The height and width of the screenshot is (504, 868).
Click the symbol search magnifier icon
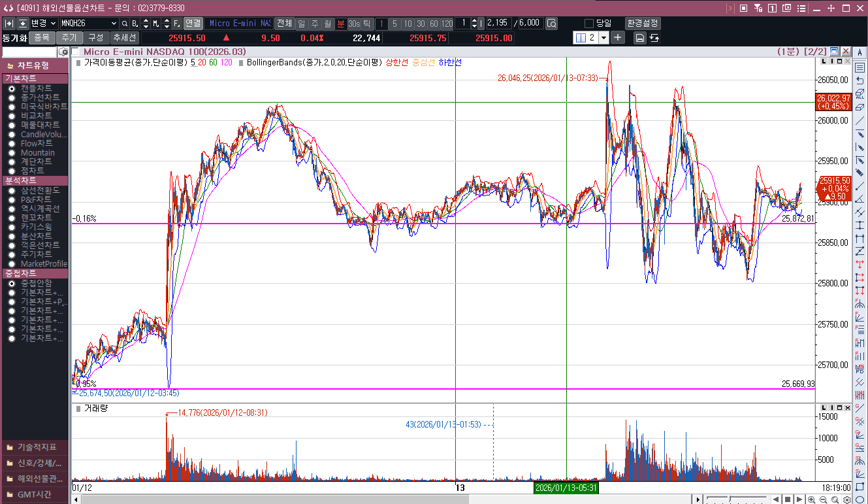tap(124, 24)
